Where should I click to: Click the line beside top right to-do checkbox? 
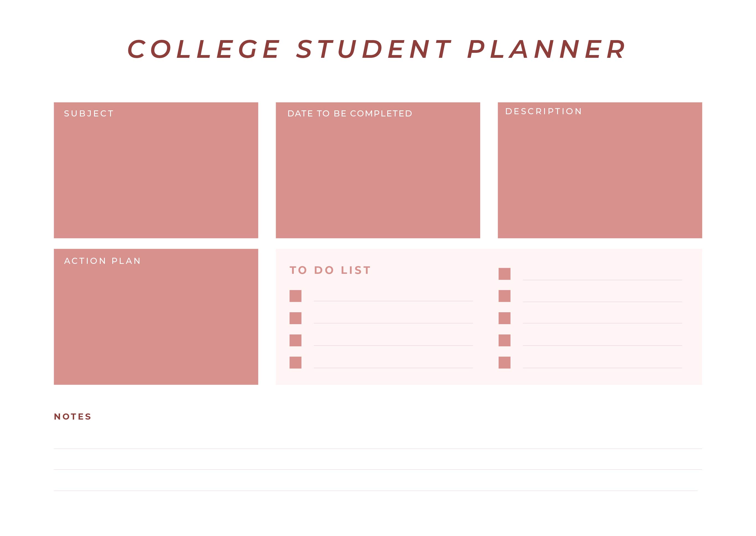pos(602,280)
